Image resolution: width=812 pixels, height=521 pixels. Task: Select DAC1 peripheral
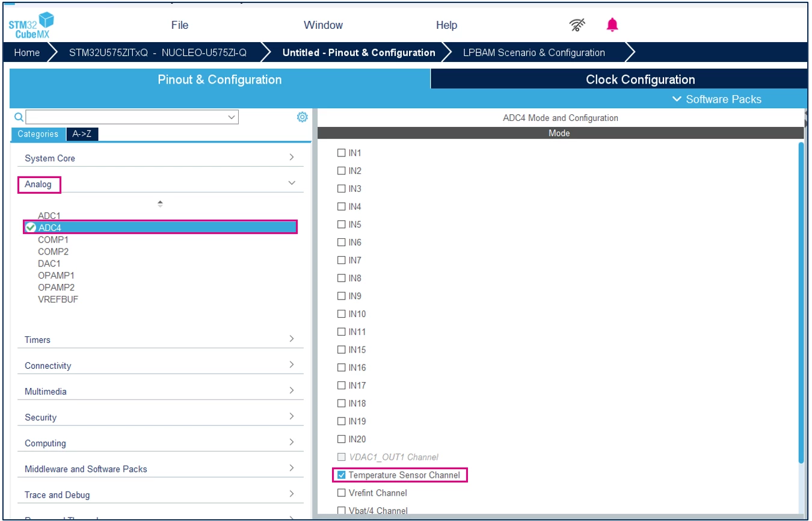[49, 264]
